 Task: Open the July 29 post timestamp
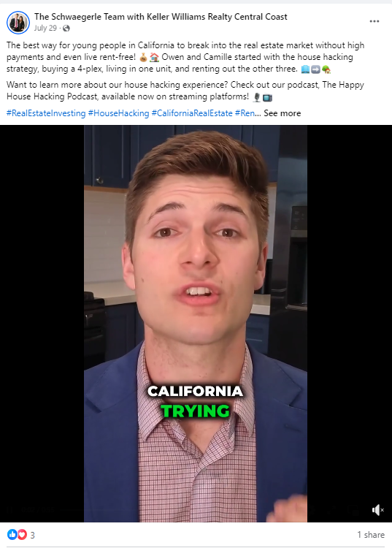tap(45, 28)
